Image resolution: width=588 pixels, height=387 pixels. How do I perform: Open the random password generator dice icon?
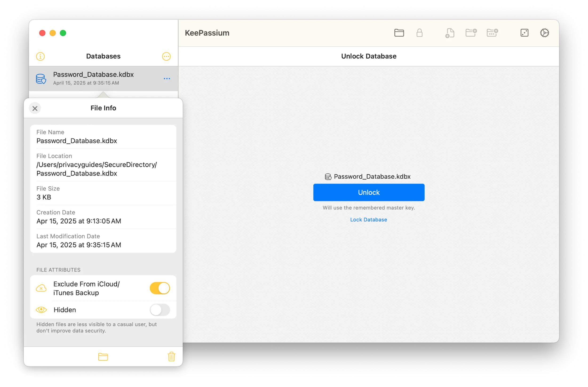tap(525, 33)
